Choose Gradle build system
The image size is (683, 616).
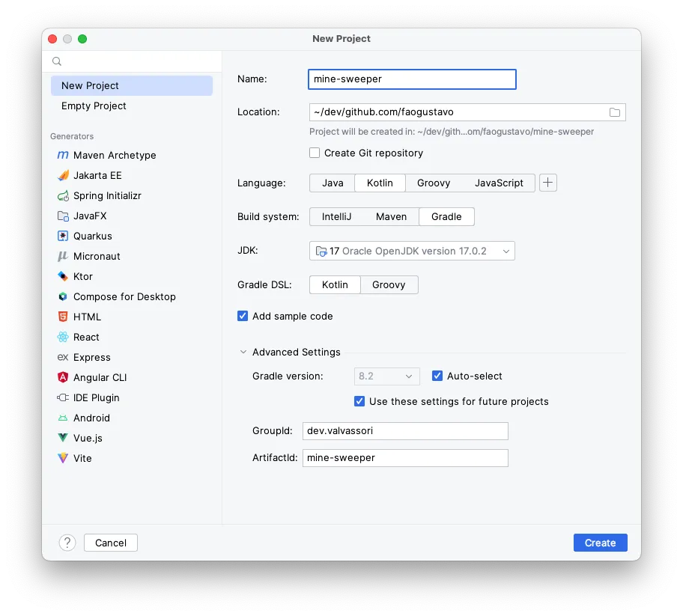tap(446, 217)
